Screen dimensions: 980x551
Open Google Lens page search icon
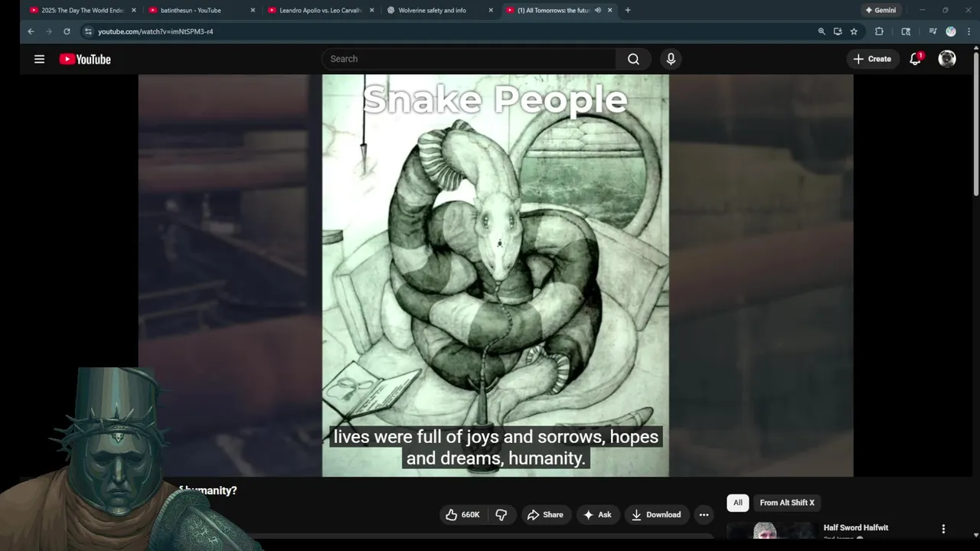906,31
